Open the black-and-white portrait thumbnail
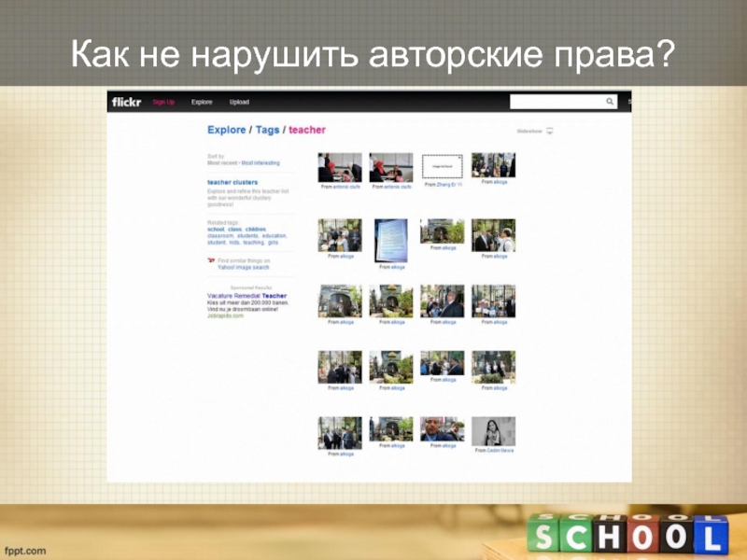The height and width of the screenshot is (560, 747). pyautogui.click(x=493, y=430)
